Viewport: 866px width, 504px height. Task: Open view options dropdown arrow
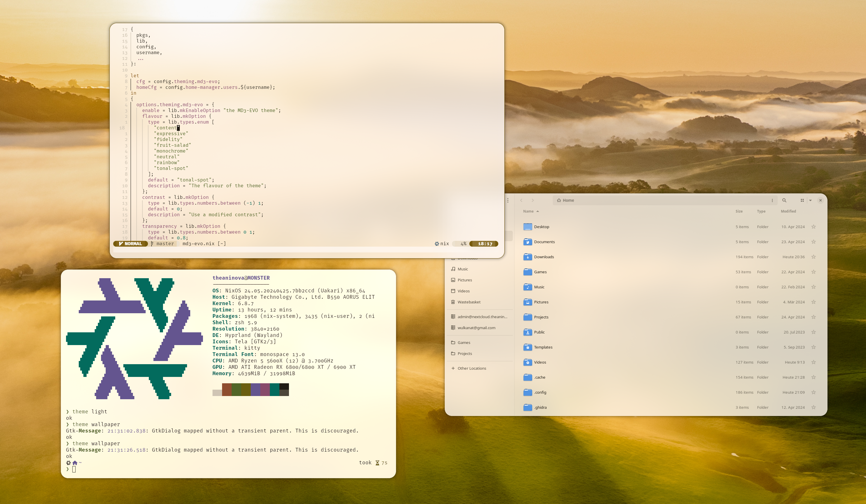coord(810,200)
